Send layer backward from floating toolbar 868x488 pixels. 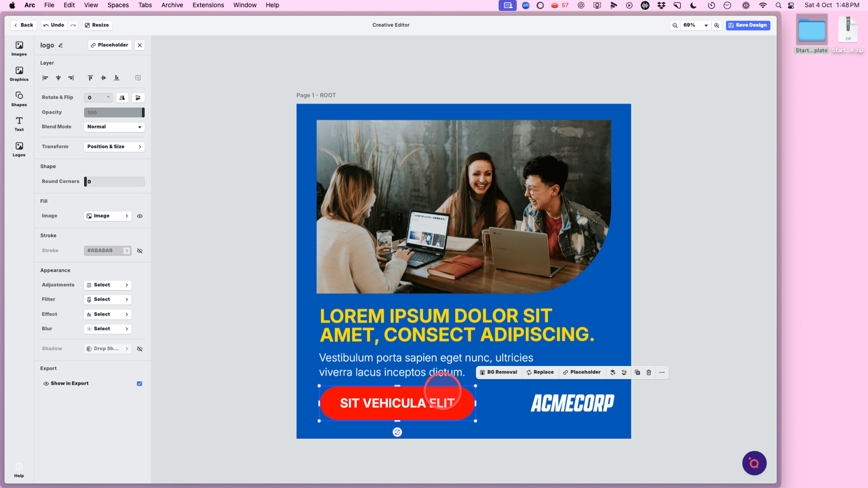624,373
